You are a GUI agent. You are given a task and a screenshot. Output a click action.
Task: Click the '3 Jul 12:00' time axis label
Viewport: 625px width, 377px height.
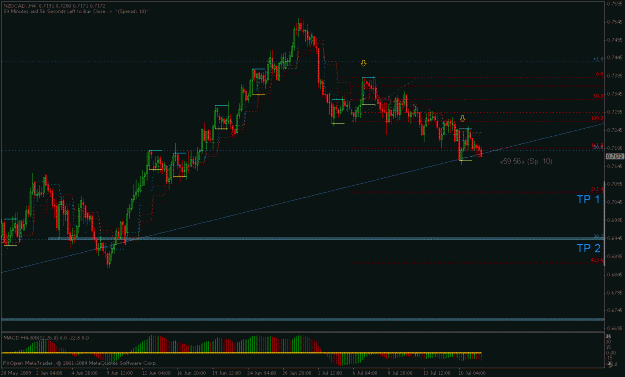click(x=330, y=373)
